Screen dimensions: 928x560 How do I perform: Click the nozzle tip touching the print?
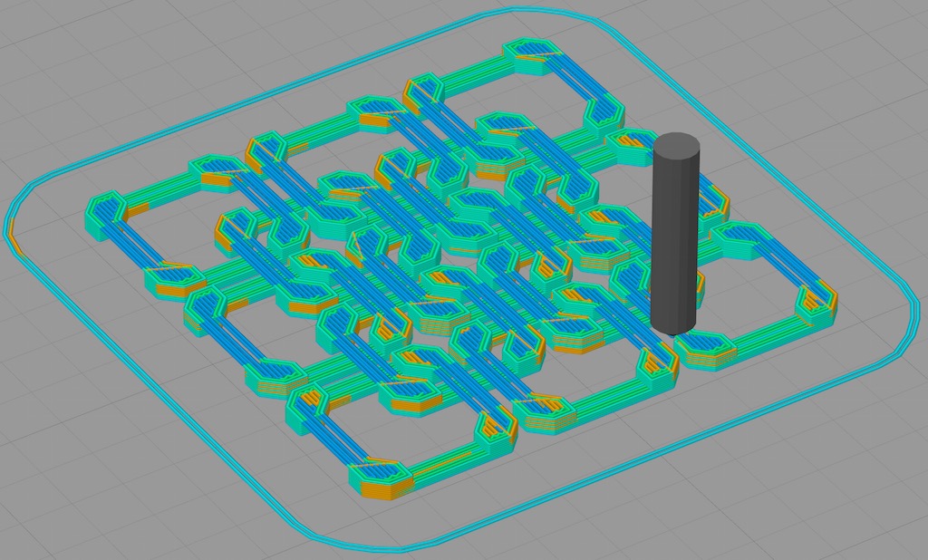coord(673,331)
